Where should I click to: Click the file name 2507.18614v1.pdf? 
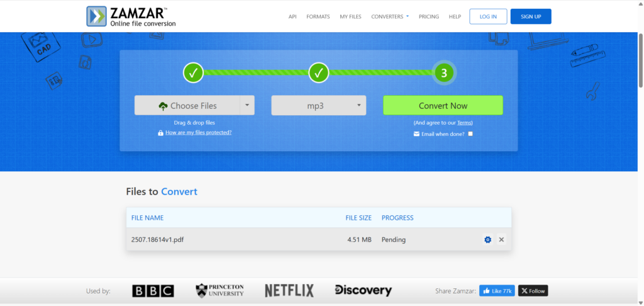pos(157,239)
